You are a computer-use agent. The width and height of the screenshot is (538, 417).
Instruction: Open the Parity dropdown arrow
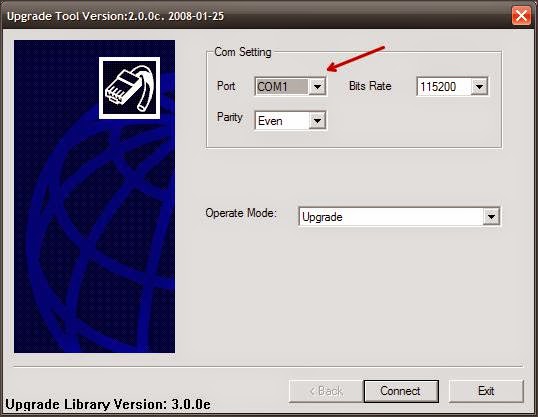[x=317, y=121]
